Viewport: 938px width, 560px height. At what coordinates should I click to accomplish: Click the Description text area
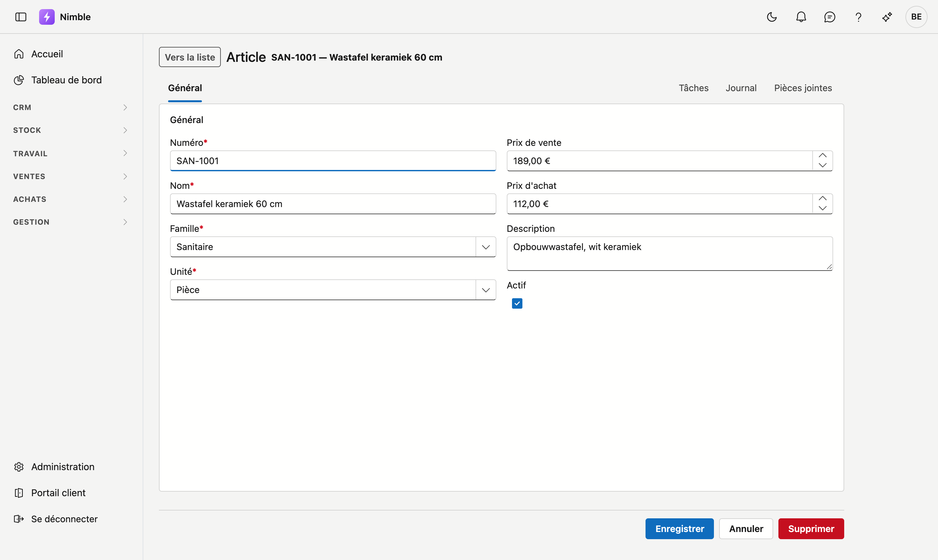[670, 254]
